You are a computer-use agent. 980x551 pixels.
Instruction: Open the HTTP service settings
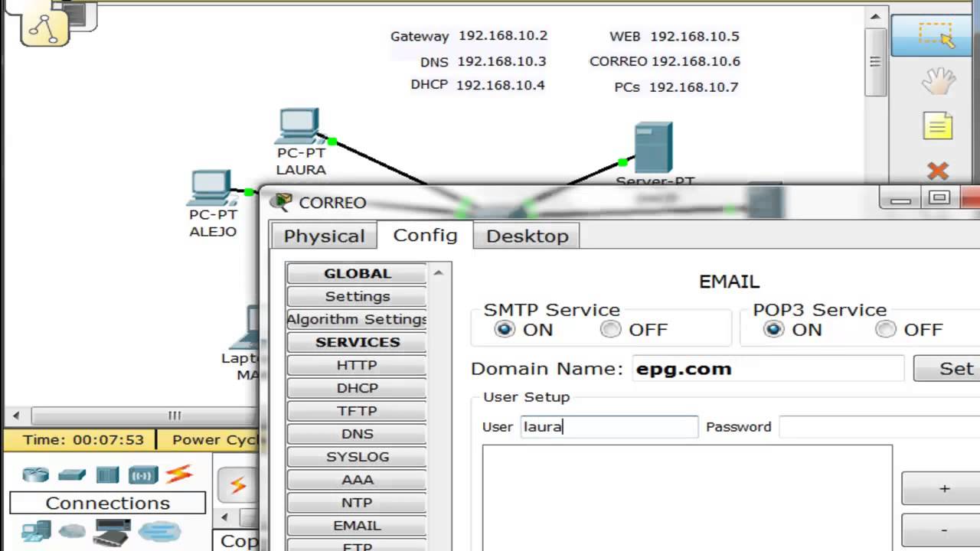click(x=357, y=365)
